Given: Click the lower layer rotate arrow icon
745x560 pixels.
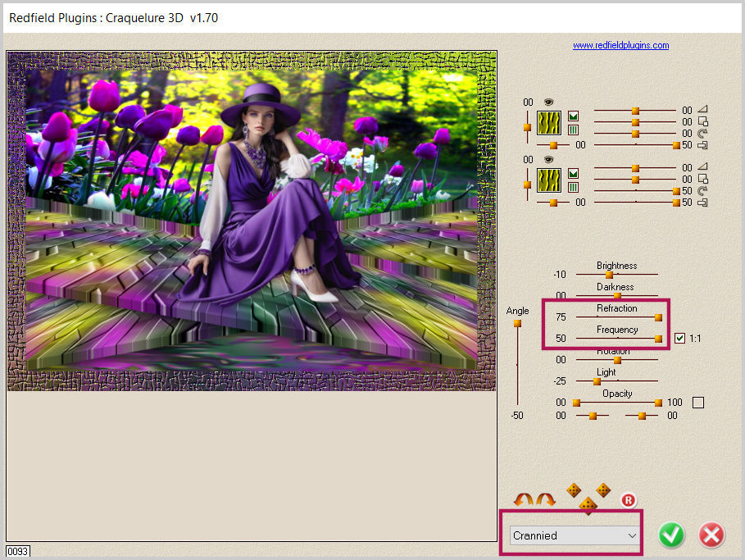Looking at the screenshot, I should point(702,190).
